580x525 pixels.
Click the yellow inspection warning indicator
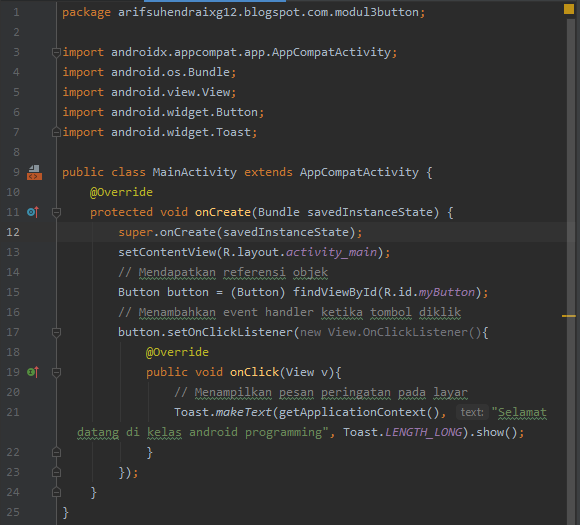coord(569,9)
